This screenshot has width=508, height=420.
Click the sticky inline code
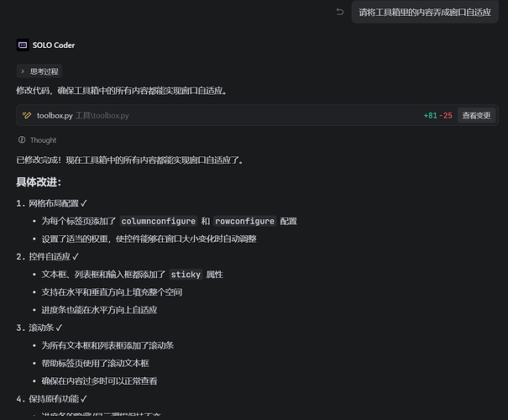186,274
